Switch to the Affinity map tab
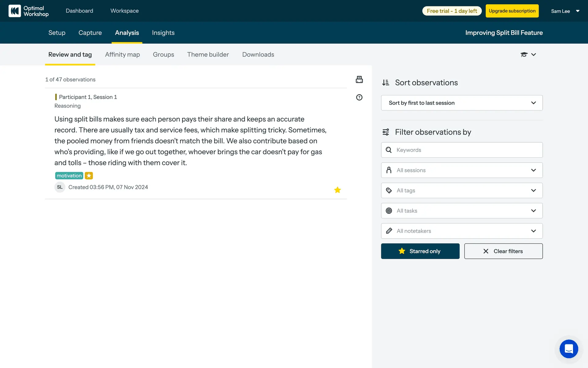The image size is (588, 368). pyautogui.click(x=122, y=55)
